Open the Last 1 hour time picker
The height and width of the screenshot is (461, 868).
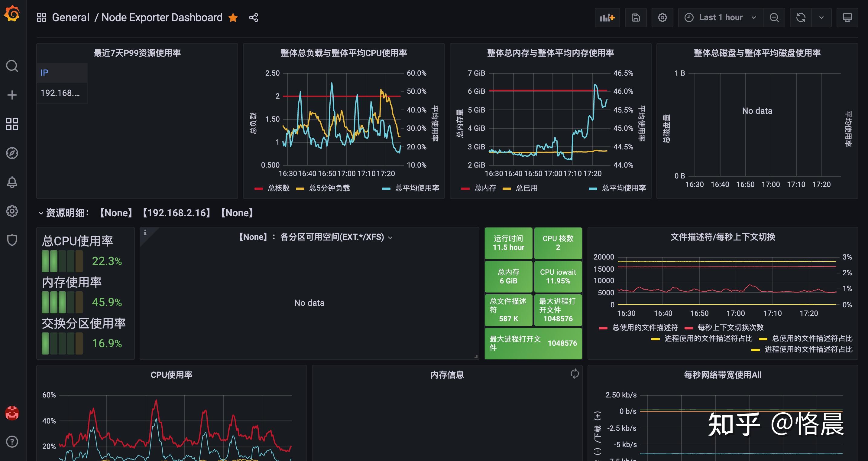(720, 17)
